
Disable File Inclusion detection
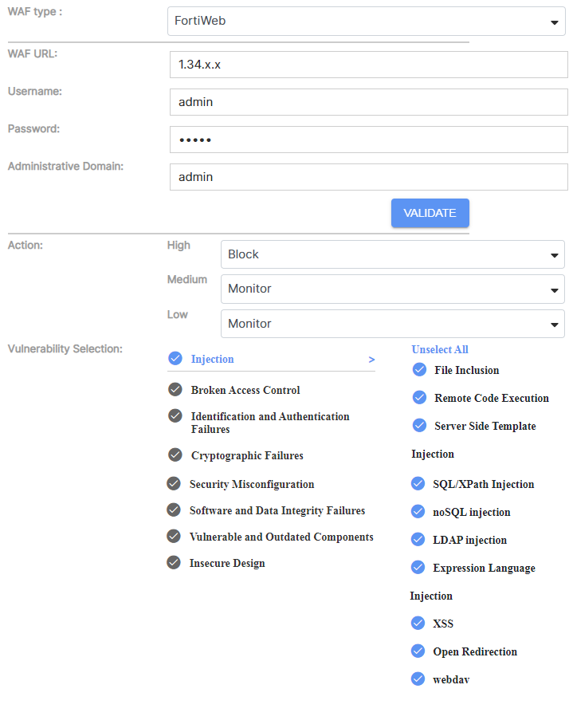click(x=418, y=369)
